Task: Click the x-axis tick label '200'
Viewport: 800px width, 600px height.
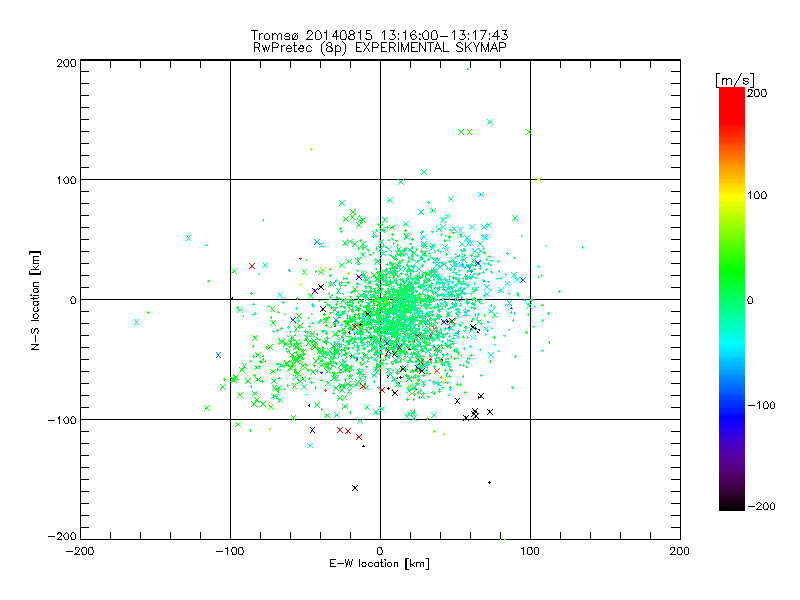Action: pyautogui.click(x=680, y=551)
